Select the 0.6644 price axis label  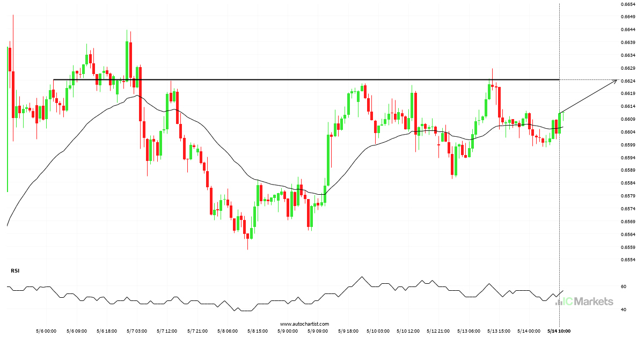(628, 30)
